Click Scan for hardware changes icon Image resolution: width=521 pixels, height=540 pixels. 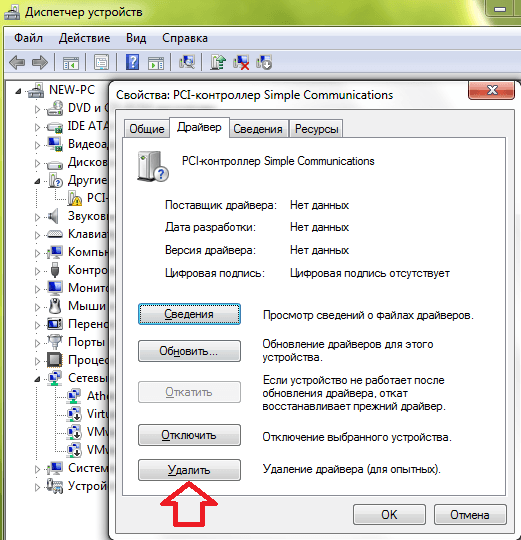(x=187, y=62)
